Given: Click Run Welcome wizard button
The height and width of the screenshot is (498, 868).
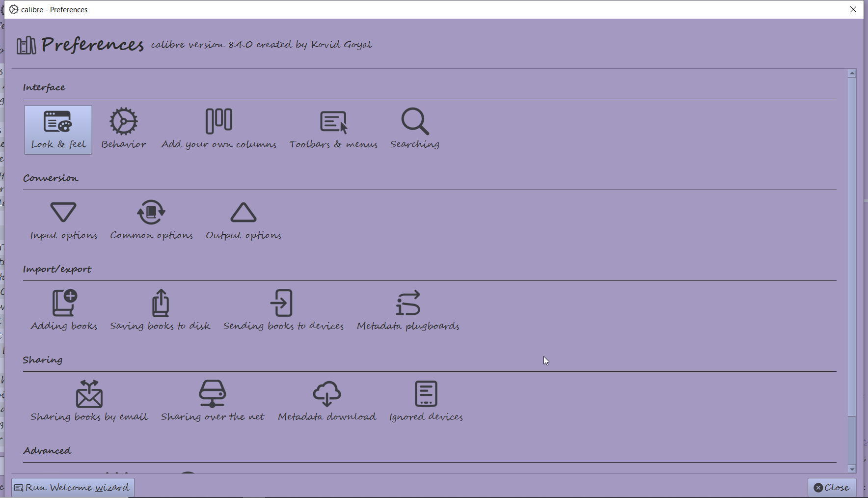Looking at the screenshot, I should 73,488.
